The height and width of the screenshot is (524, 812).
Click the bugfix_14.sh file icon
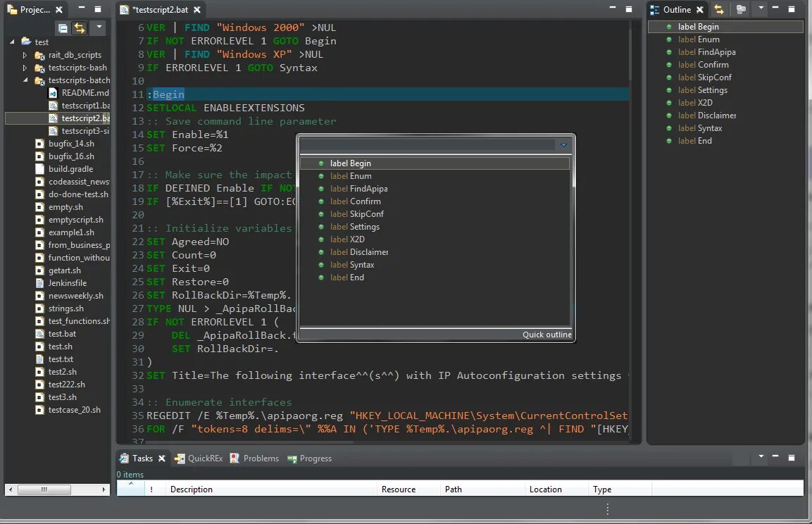click(39, 144)
